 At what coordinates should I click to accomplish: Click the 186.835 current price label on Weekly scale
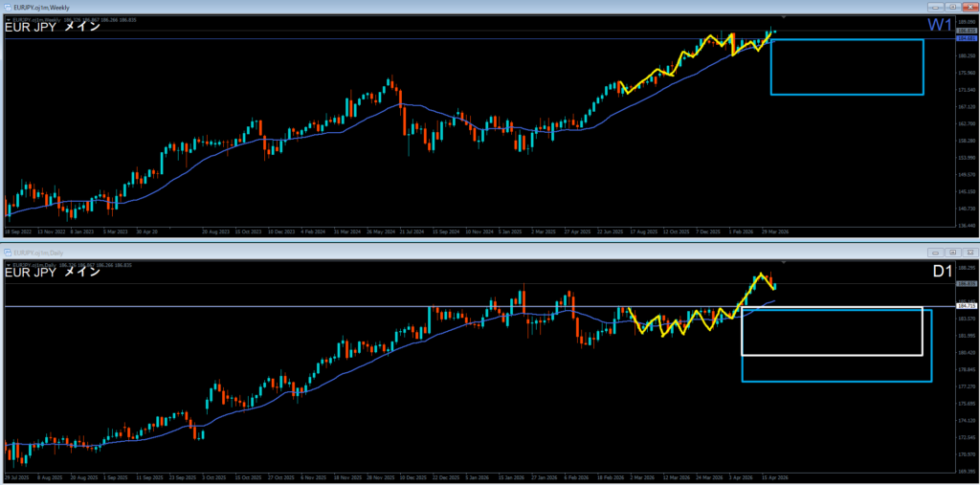click(967, 31)
